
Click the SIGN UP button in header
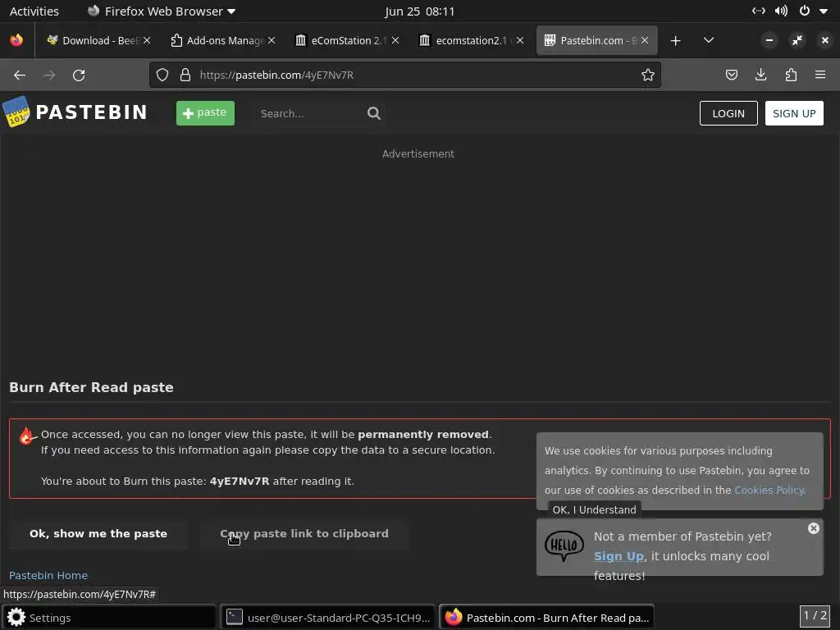[x=794, y=113]
